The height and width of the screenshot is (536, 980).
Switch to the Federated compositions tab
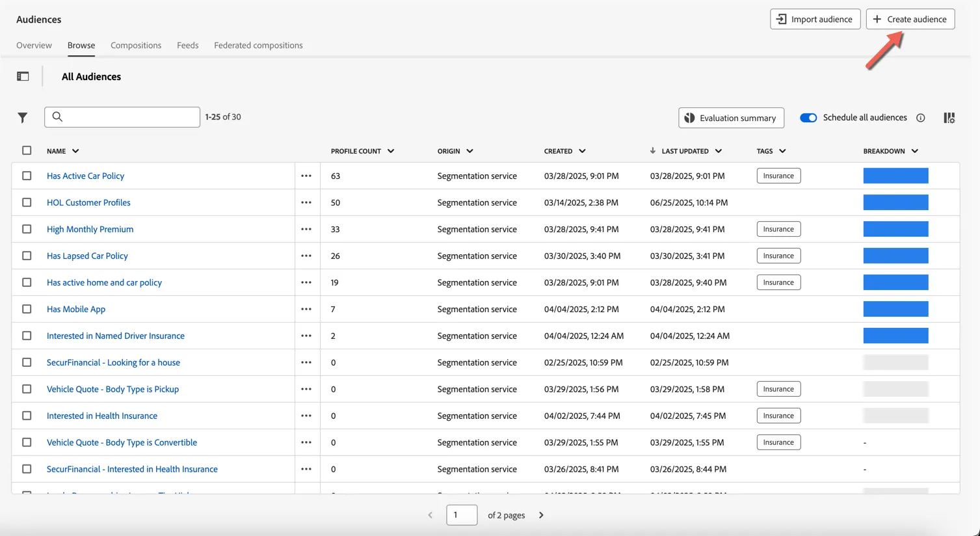coord(258,46)
